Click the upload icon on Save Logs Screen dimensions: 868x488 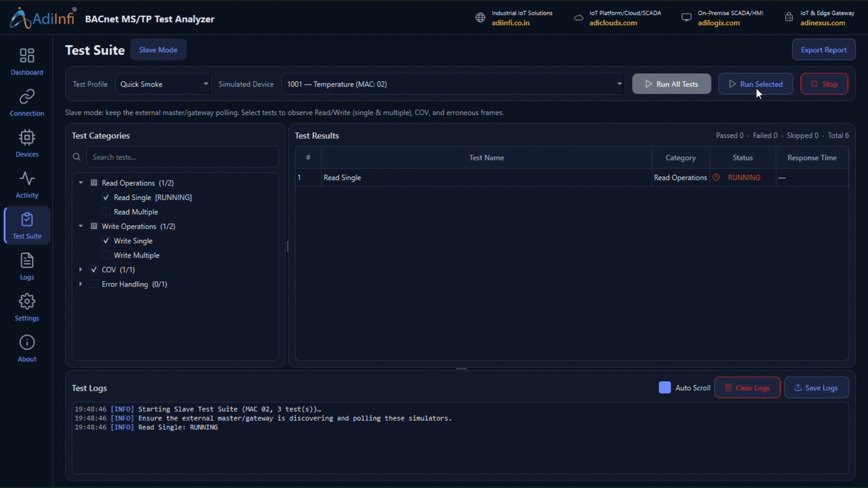tap(798, 388)
